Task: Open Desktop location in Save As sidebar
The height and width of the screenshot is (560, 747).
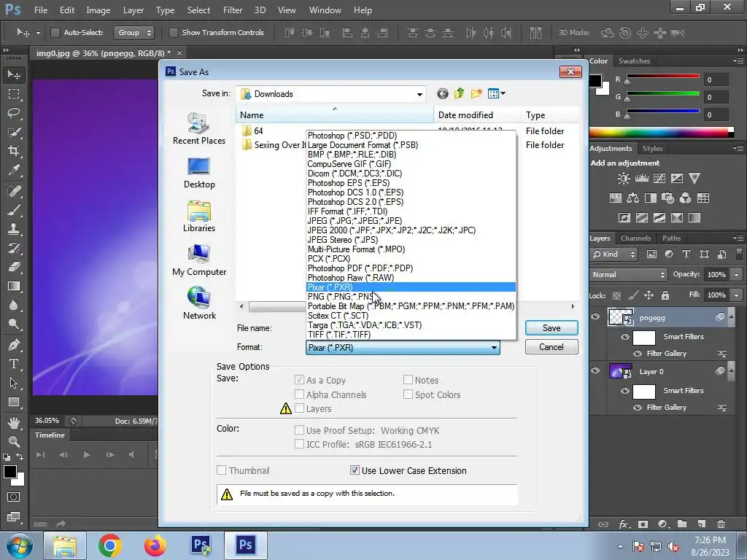Action: pyautogui.click(x=199, y=173)
